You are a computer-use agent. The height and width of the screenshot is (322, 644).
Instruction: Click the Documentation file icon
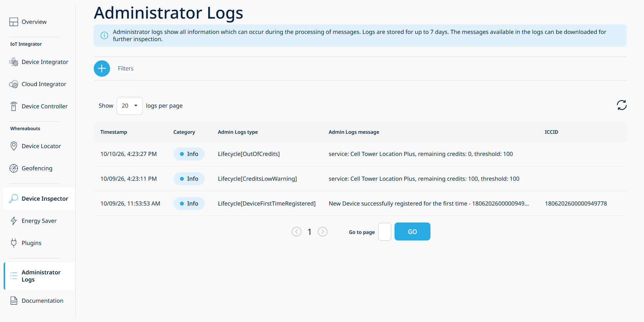point(14,301)
